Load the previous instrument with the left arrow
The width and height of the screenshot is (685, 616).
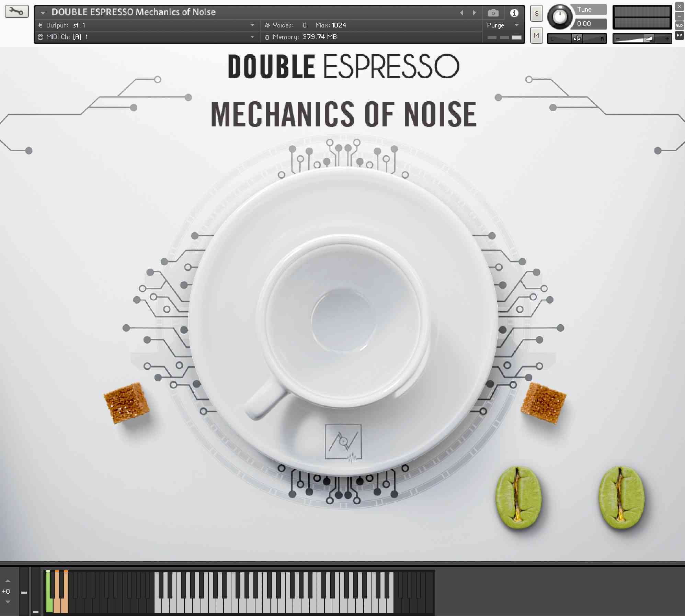pyautogui.click(x=462, y=13)
